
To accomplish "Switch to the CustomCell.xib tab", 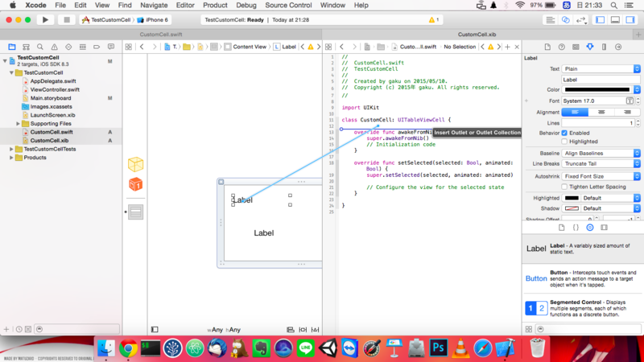I will (477, 35).
